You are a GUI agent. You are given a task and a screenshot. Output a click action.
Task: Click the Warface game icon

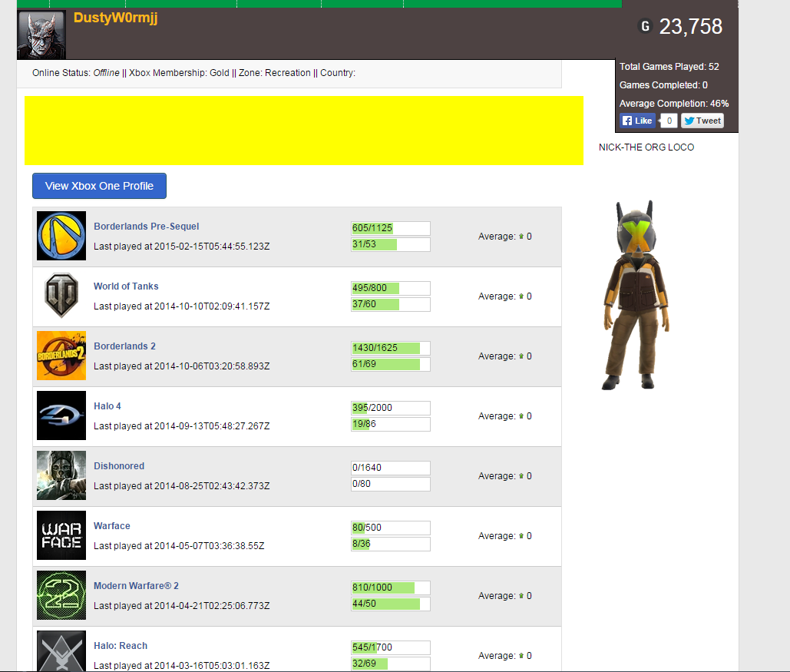click(x=61, y=535)
